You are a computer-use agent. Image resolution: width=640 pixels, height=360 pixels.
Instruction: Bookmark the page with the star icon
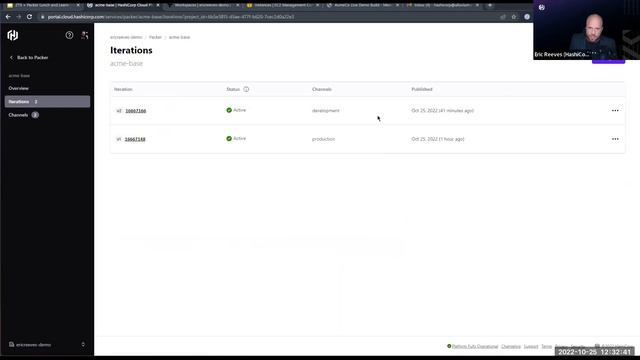(514, 17)
